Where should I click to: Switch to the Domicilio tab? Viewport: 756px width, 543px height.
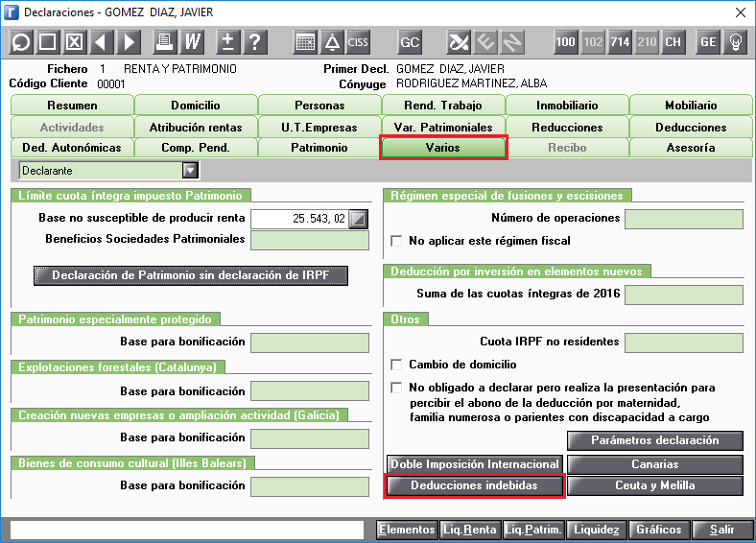click(x=196, y=106)
